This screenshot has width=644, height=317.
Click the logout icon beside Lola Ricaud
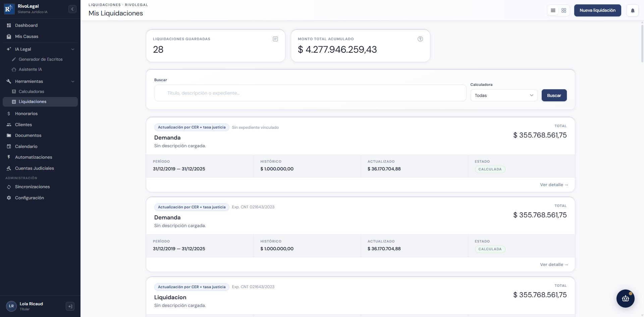pos(70,306)
